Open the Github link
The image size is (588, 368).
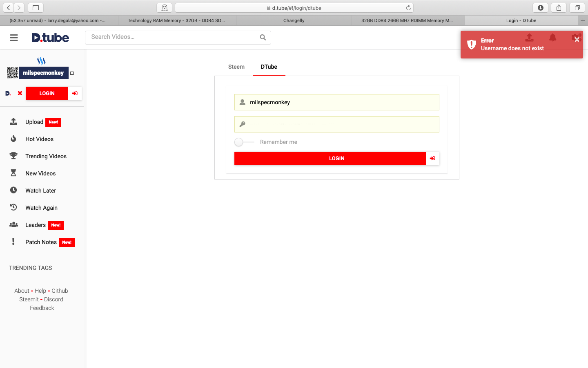60,291
